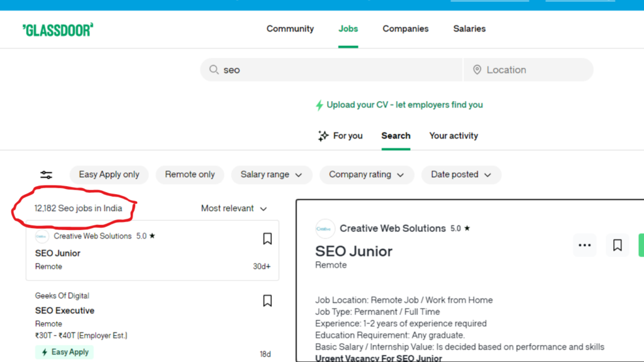Bookmark the SEO Executive job card
Screen dimensions: 644x362
[x=267, y=300]
